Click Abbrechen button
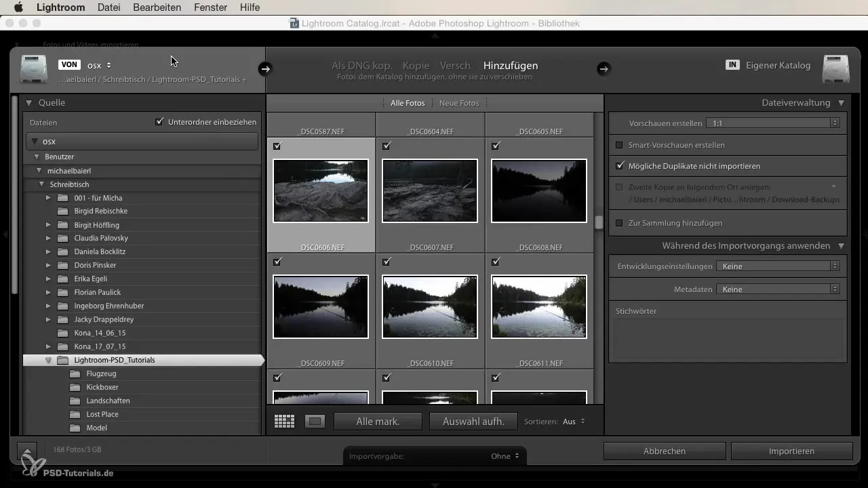This screenshot has width=868, height=488. (665, 451)
